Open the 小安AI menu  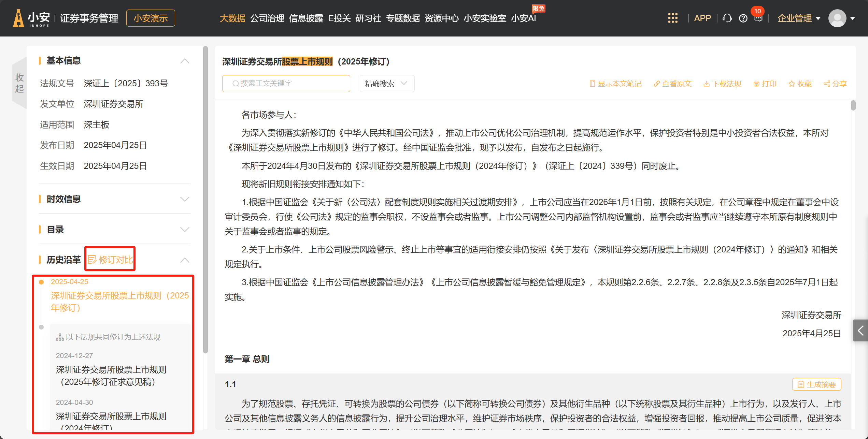(524, 18)
